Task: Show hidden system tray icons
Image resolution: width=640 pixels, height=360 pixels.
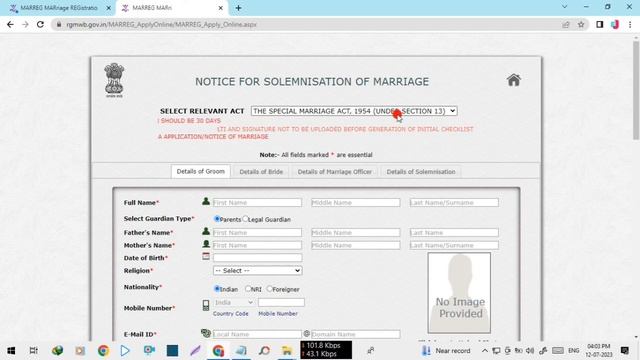Action: tap(484, 351)
